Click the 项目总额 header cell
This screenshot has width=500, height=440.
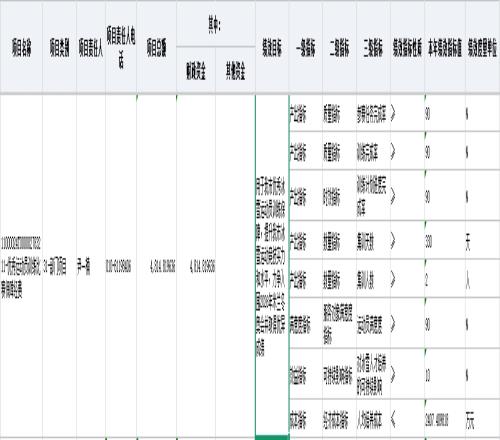click(x=156, y=47)
